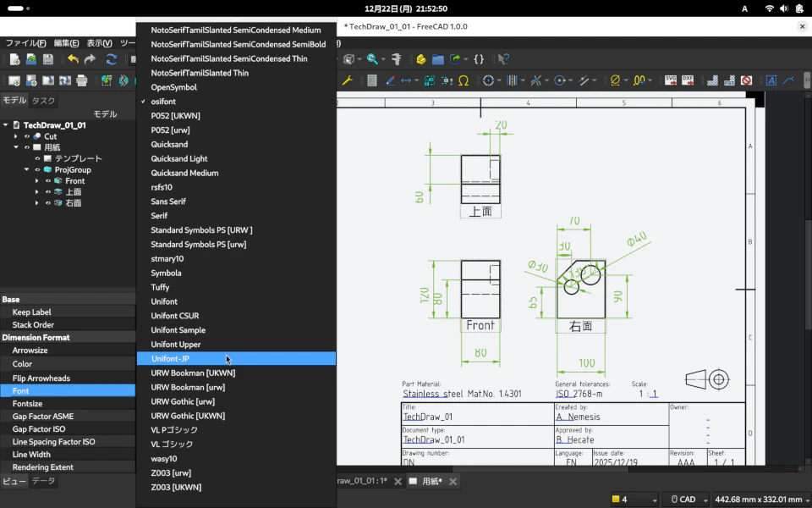Activate the What's This help cursor icon
Screen dimensions: 812x508
[503, 59]
